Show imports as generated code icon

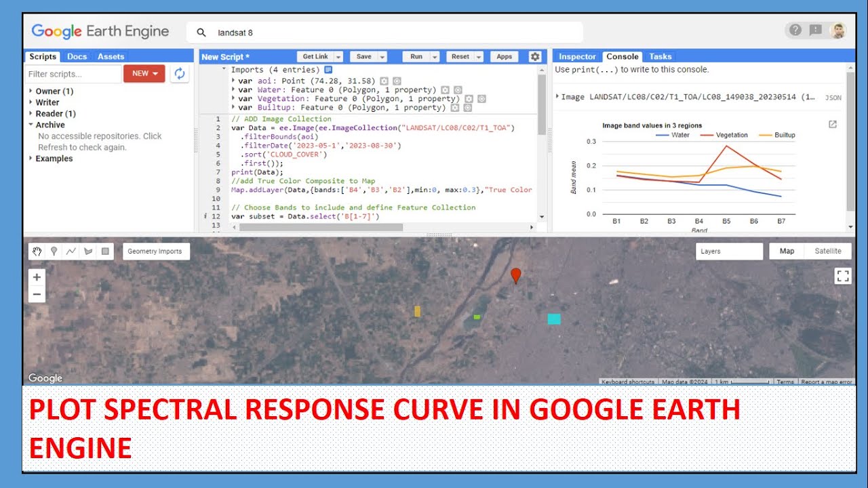click(x=328, y=70)
